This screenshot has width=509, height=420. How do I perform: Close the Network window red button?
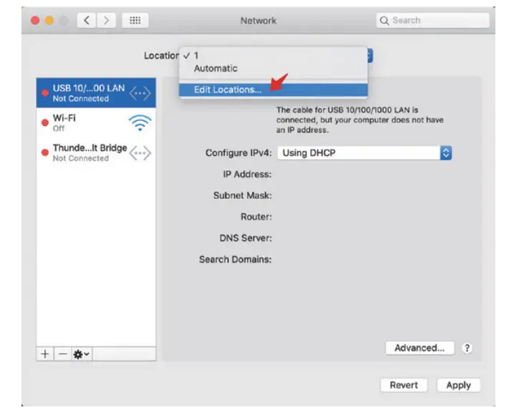click(35, 21)
